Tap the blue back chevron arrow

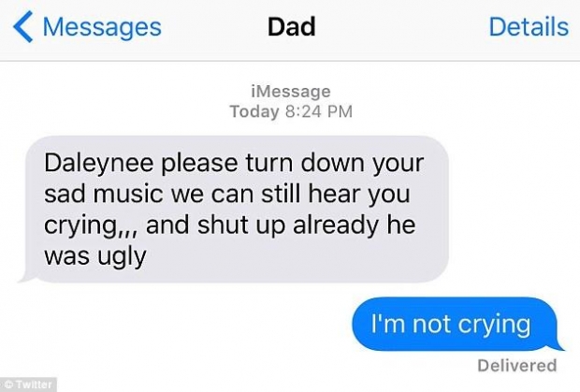pos(23,26)
